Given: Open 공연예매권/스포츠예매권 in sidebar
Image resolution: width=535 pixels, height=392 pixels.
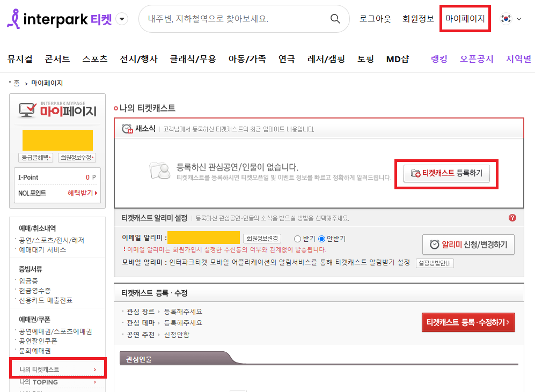Looking at the screenshot, I should (x=55, y=331).
